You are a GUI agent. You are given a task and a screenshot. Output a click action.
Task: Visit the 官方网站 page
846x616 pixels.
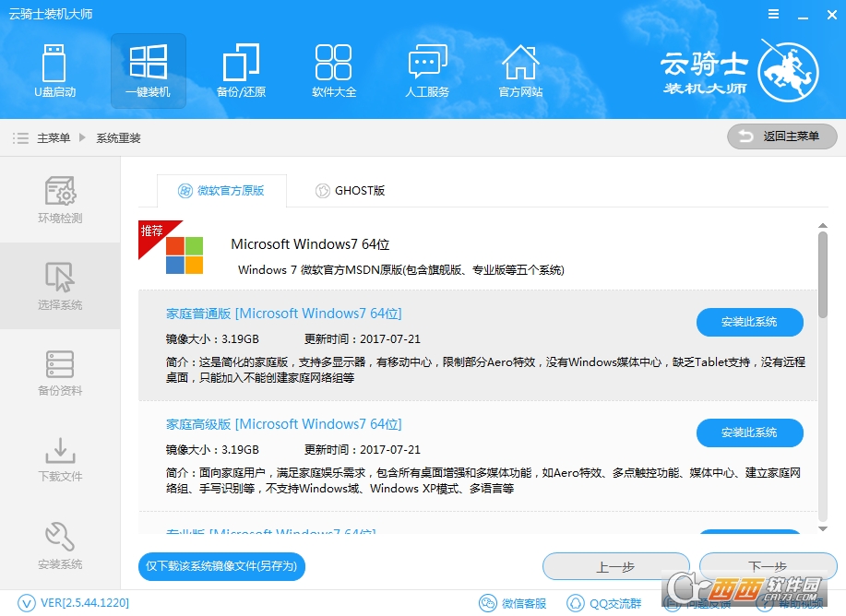520,71
